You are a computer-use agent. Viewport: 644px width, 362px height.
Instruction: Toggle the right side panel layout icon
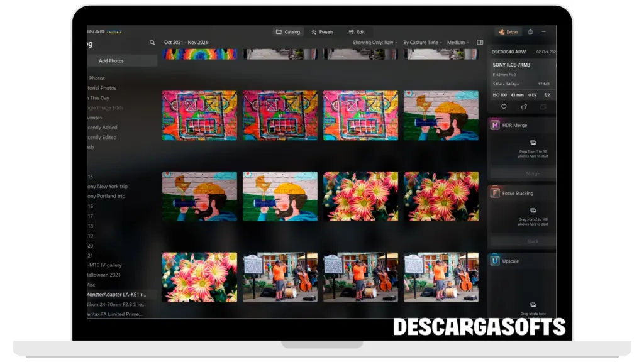point(480,43)
